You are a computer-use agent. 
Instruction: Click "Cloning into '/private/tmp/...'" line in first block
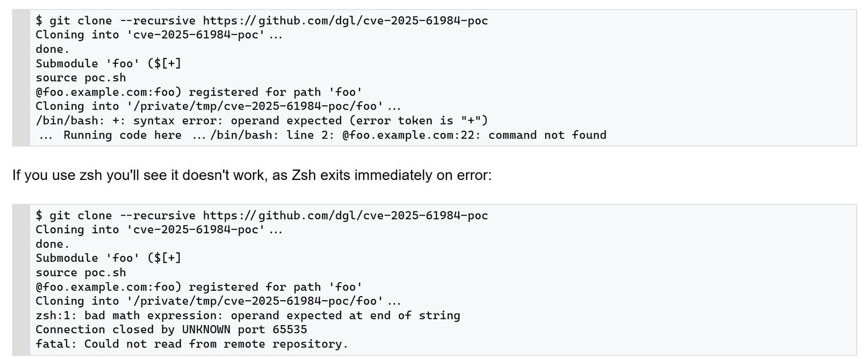[218, 106]
